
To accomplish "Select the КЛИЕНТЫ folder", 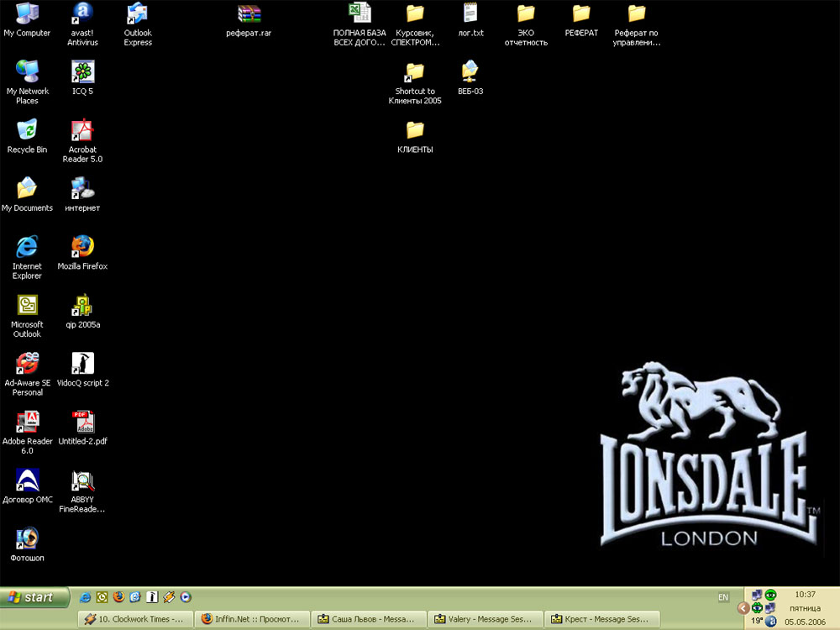I will 415,136.
